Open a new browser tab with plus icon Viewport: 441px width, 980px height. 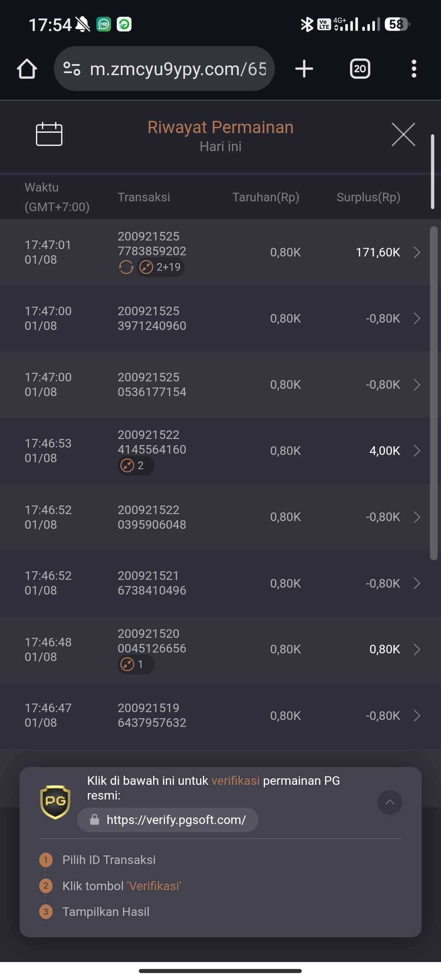(304, 69)
